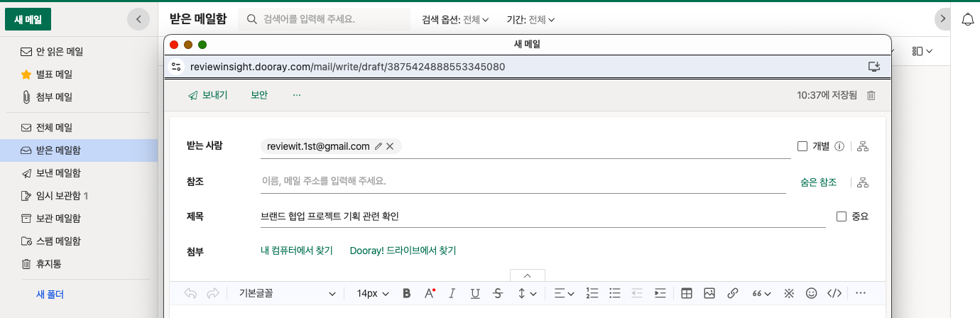Open the text color picker

click(429, 293)
